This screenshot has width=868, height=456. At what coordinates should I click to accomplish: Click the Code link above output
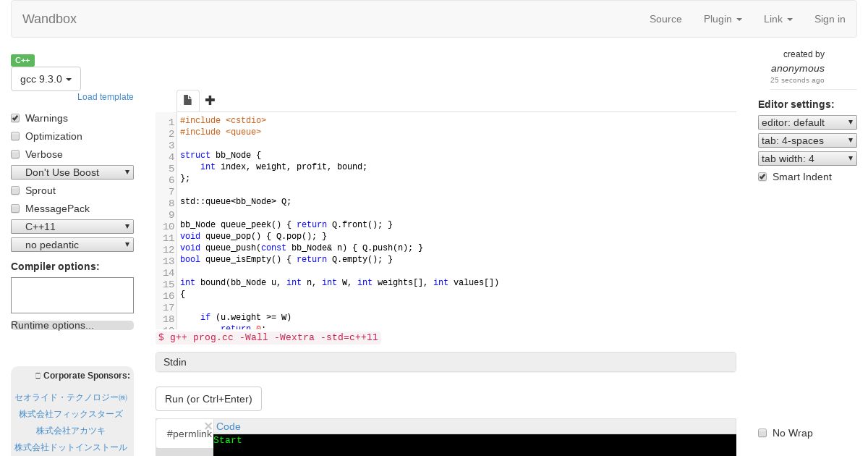pos(229,426)
